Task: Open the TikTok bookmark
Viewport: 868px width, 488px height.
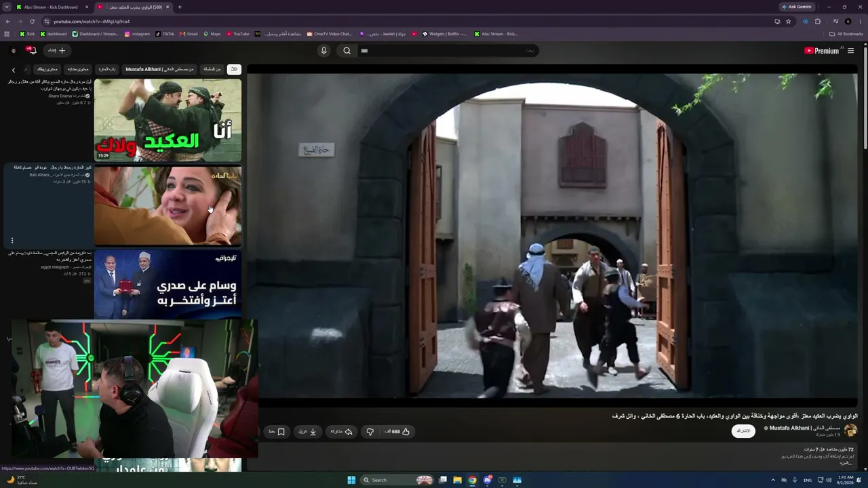Action: [x=165, y=34]
